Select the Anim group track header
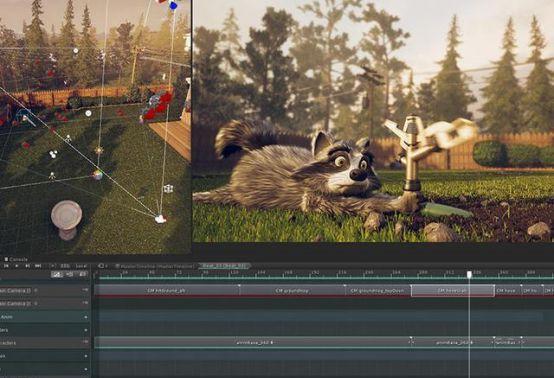 tap(45, 317)
